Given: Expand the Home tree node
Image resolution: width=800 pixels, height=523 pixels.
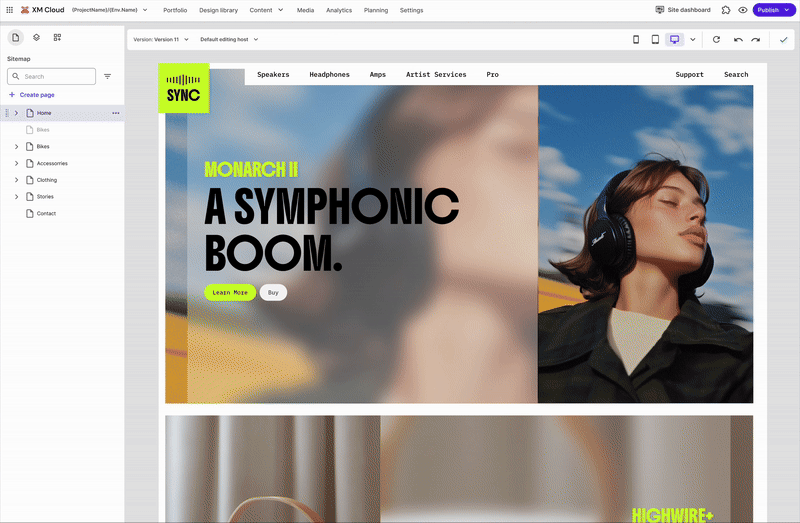Looking at the screenshot, I should (x=16, y=113).
